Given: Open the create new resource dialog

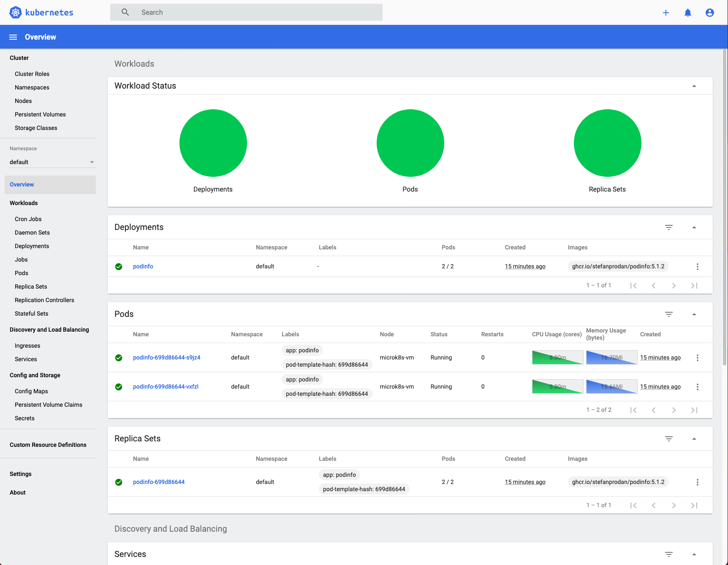Looking at the screenshot, I should pyautogui.click(x=666, y=12).
